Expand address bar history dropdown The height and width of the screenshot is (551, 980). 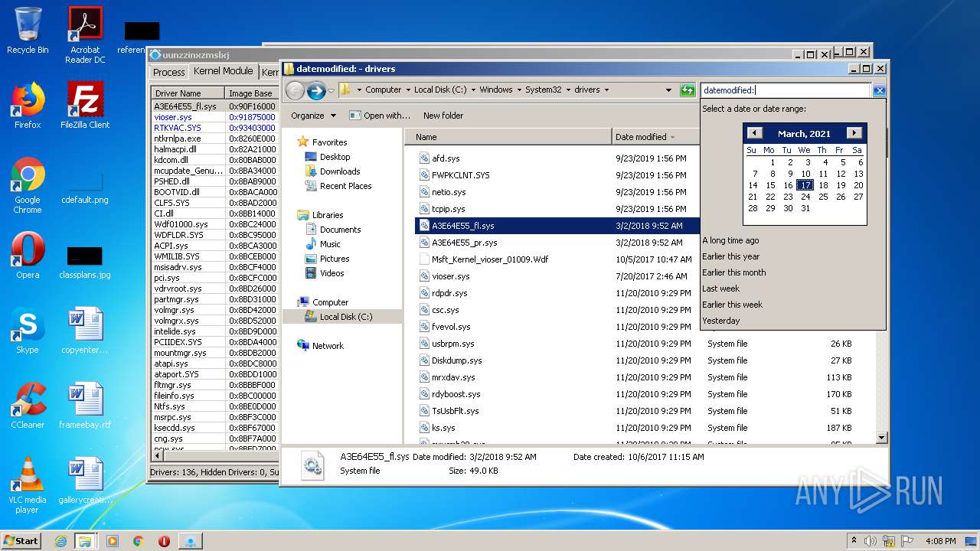coord(669,90)
